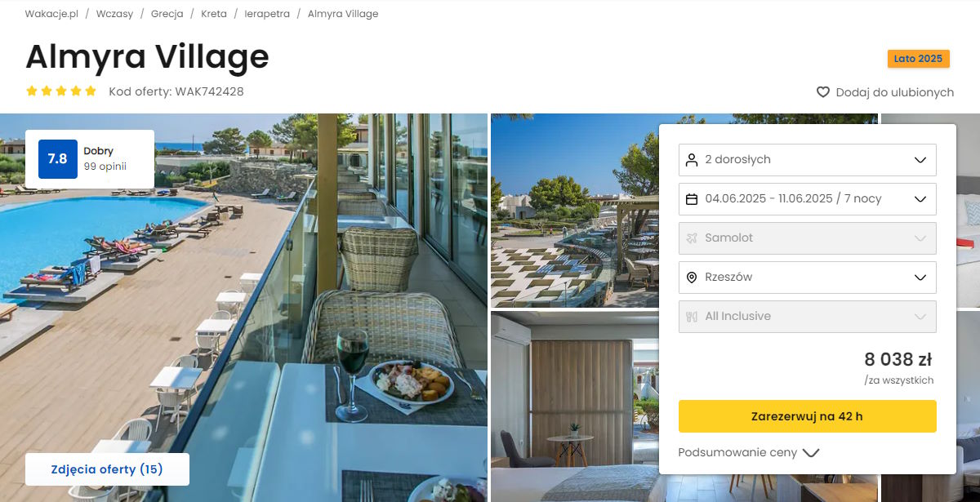
Task: Open the 2 dorosłych guests dropdown
Action: pyautogui.click(x=808, y=159)
